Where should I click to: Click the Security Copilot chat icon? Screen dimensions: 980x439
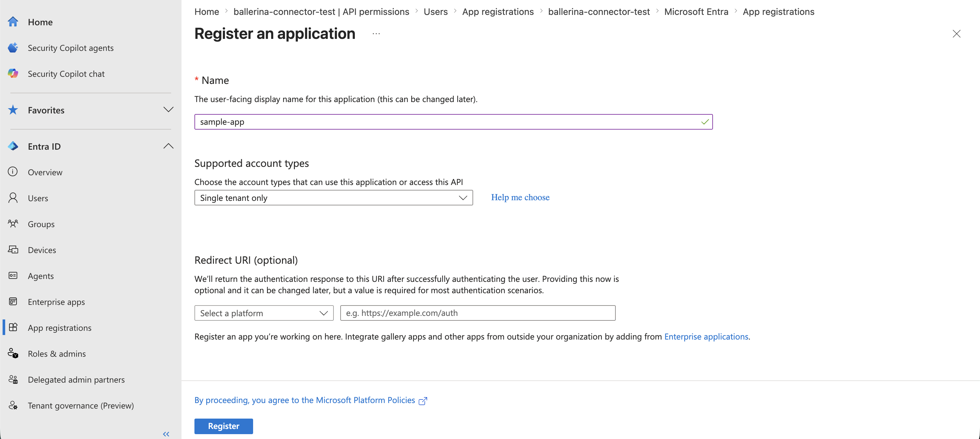point(13,74)
